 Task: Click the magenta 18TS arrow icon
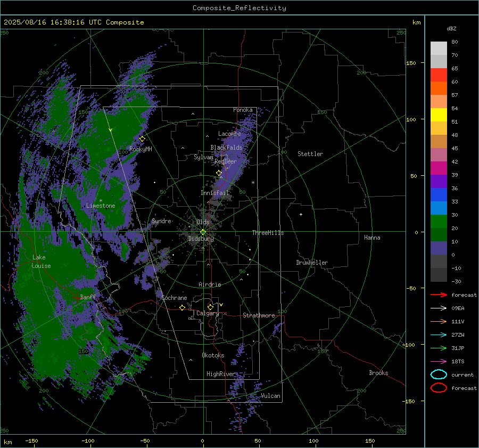click(x=439, y=362)
